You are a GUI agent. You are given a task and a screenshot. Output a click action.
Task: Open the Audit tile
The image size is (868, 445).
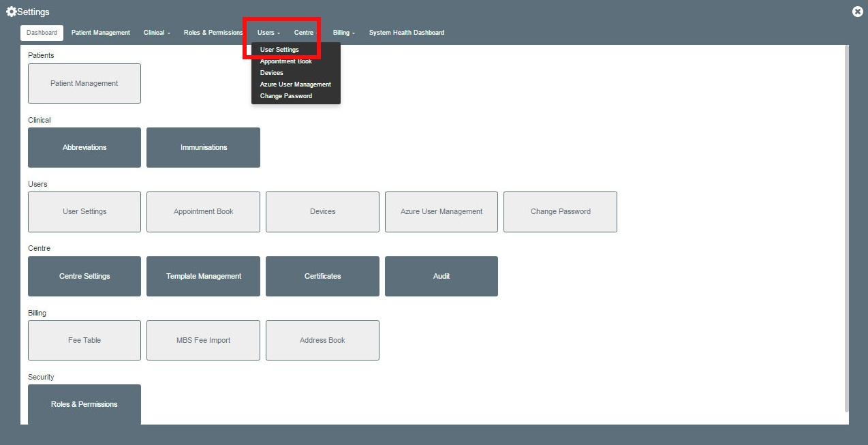pos(441,276)
